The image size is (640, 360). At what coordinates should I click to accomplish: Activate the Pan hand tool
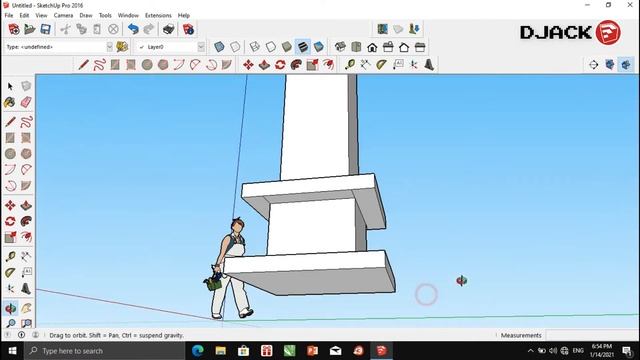coord(26,308)
